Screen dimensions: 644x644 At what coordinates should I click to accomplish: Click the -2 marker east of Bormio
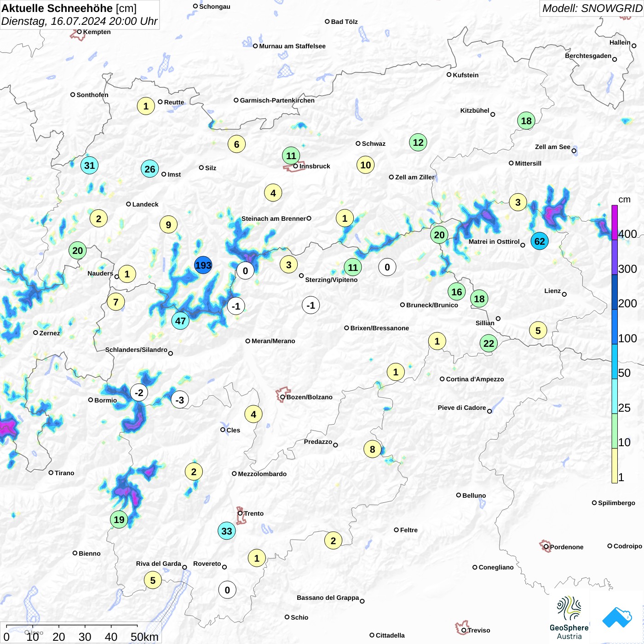(x=139, y=392)
